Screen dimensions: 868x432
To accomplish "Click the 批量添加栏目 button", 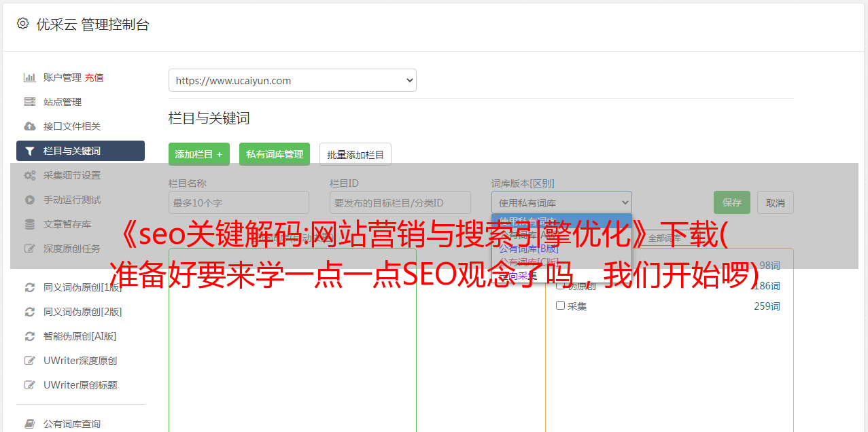I will [x=355, y=154].
